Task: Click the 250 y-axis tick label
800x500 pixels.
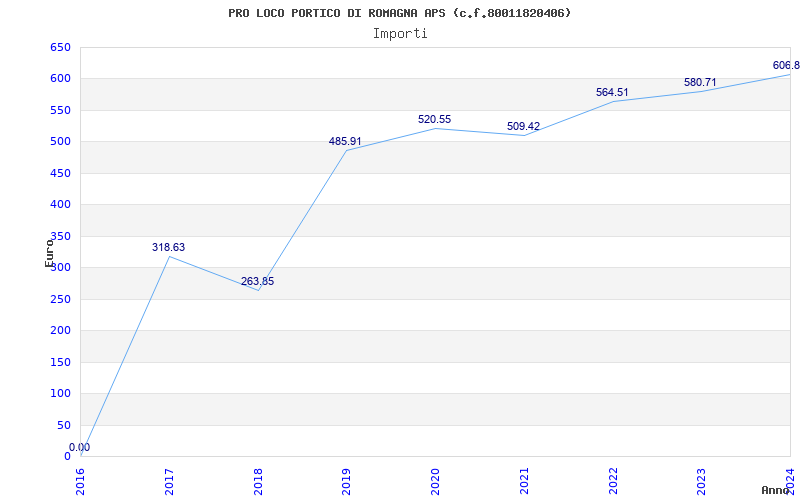Action: 60,299
